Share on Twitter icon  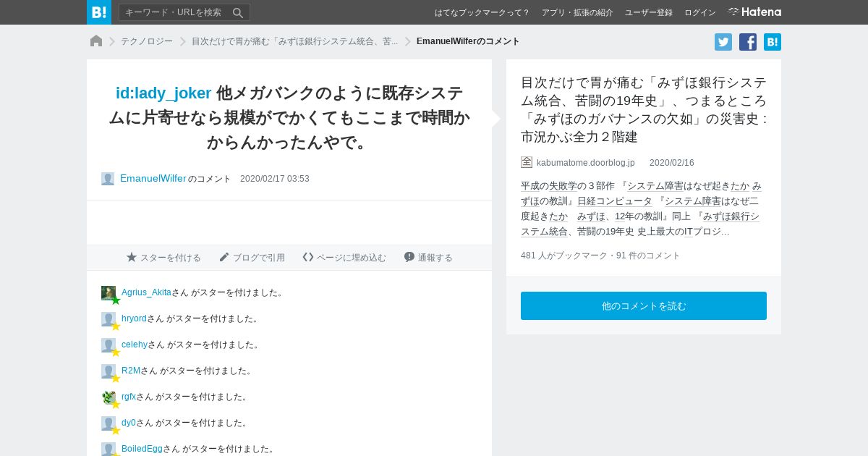pyautogui.click(x=723, y=42)
